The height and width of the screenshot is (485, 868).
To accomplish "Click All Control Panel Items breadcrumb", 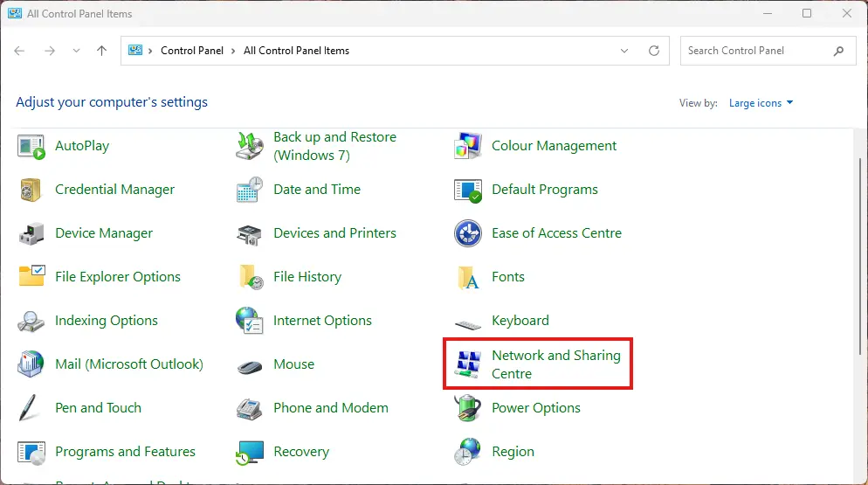I will tap(296, 51).
